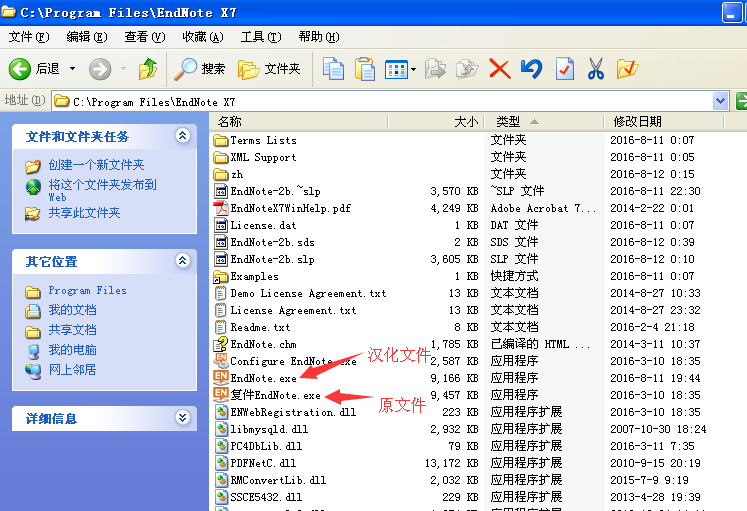Open 我的电脑 link

(72, 350)
